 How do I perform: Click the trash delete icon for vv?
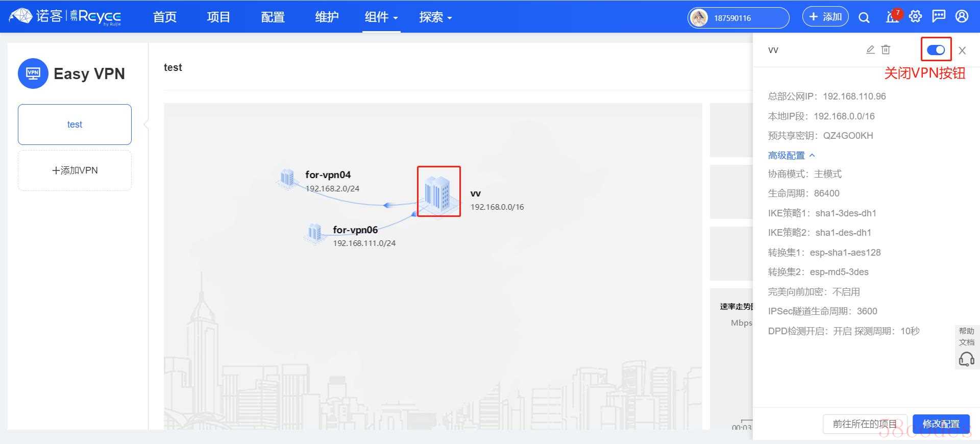pos(886,50)
